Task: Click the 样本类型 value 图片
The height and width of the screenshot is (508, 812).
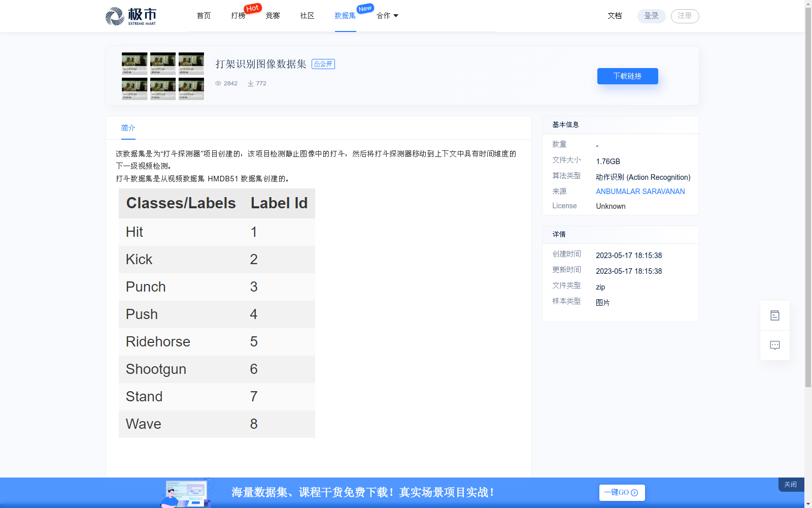Action: click(603, 303)
